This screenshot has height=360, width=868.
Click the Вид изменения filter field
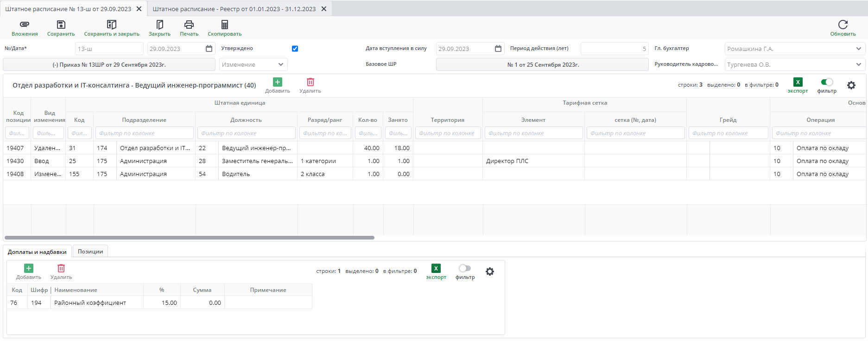pyautogui.click(x=48, y=133)
